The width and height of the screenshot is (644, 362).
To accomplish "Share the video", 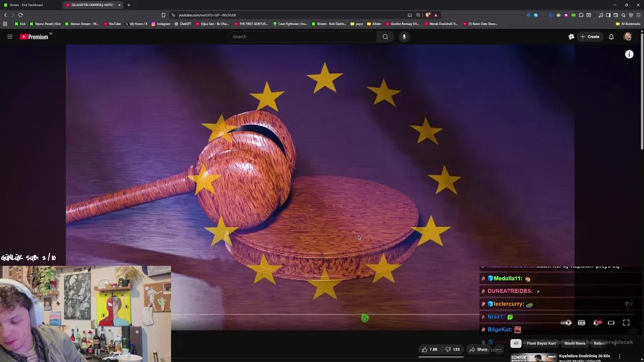I will pyautogui.click(x=478, y=349).
